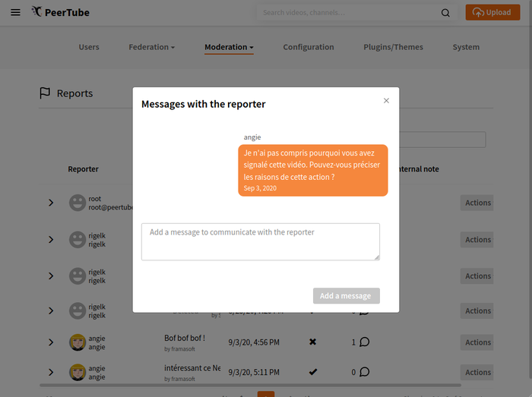Click angie's orange message bubble
Screen dimensions: 532x397
coord(313,170)
